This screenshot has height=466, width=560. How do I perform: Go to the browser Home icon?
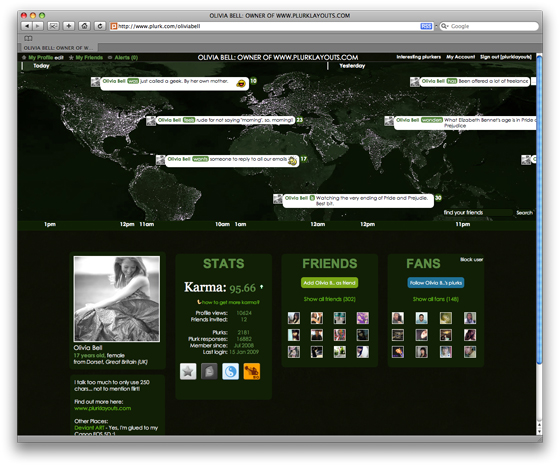point(84,26)
